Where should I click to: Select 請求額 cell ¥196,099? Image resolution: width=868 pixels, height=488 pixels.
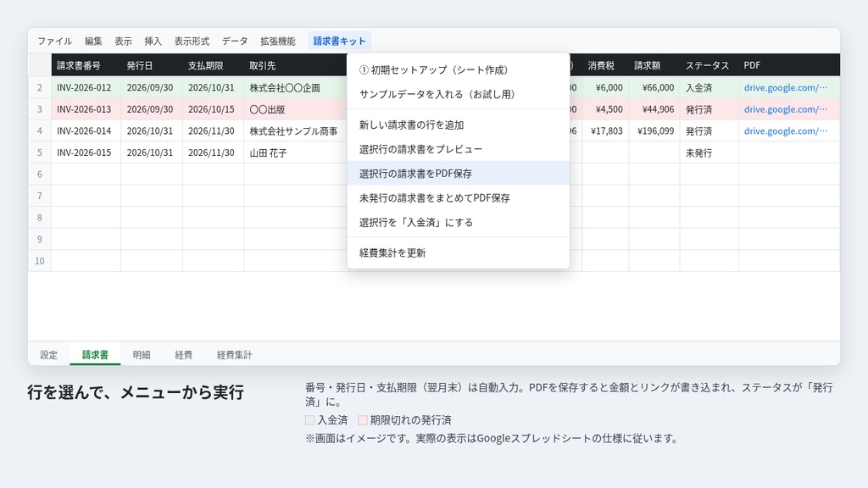pos(654,130)
